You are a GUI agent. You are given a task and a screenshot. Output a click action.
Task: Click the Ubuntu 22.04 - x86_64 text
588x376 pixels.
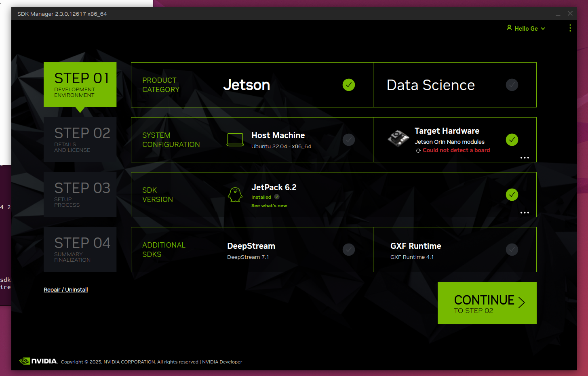point(281,146)
